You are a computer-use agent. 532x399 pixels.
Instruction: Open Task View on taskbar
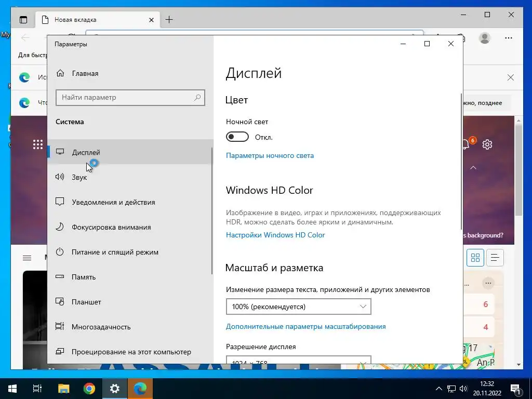pos(37,389)
